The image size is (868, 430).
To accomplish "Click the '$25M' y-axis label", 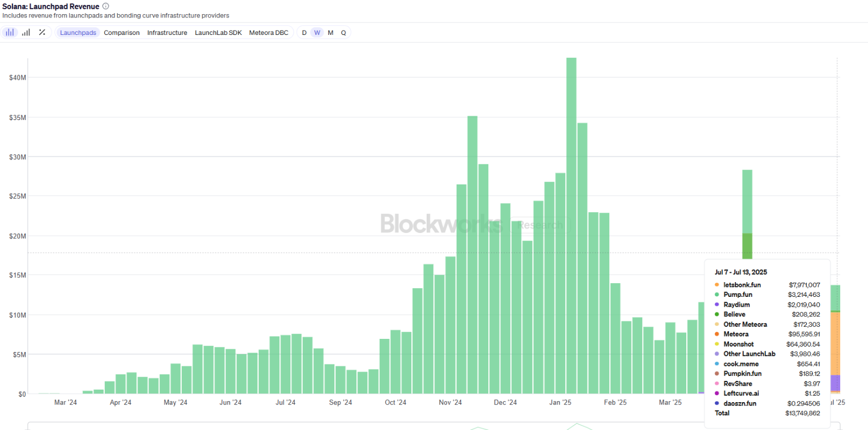I will [x=17, y=196].
